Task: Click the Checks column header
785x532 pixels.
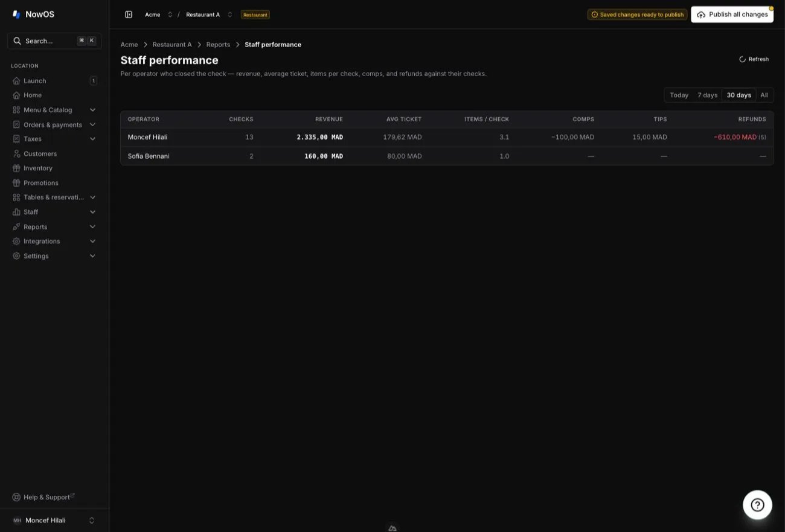Action: 241,120
